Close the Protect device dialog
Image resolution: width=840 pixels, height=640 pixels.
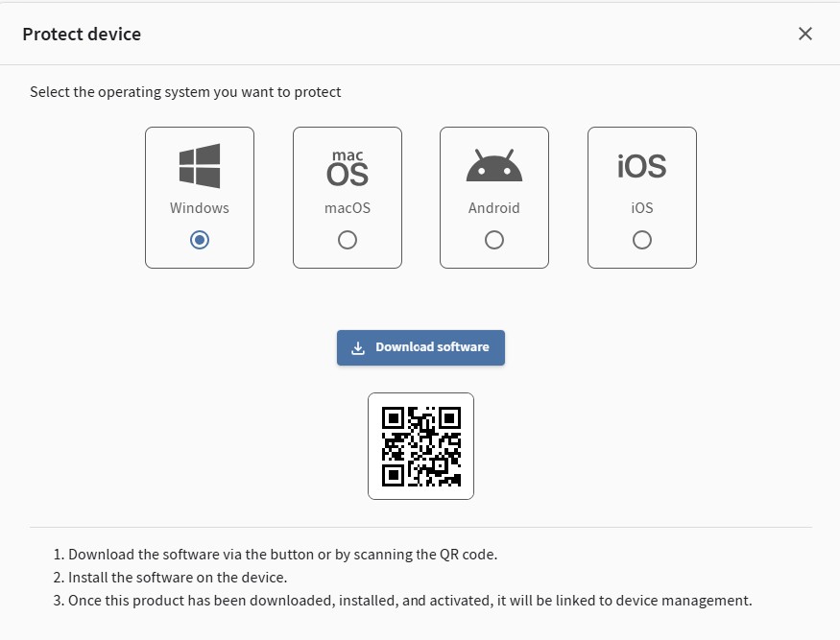(805, 34)
